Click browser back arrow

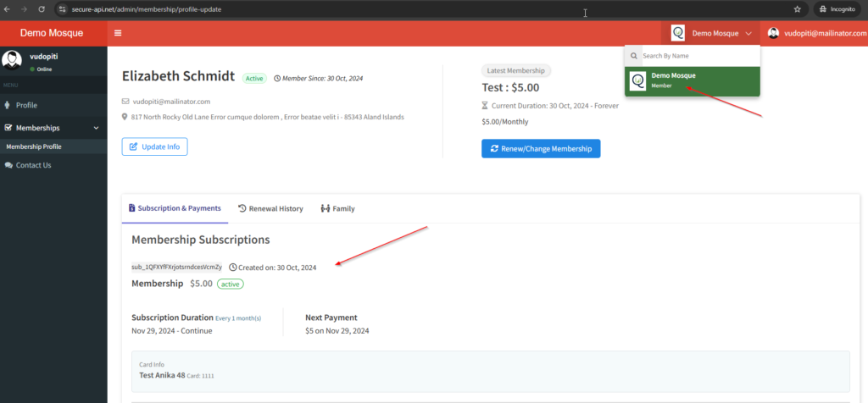click(x=9, y=8)
